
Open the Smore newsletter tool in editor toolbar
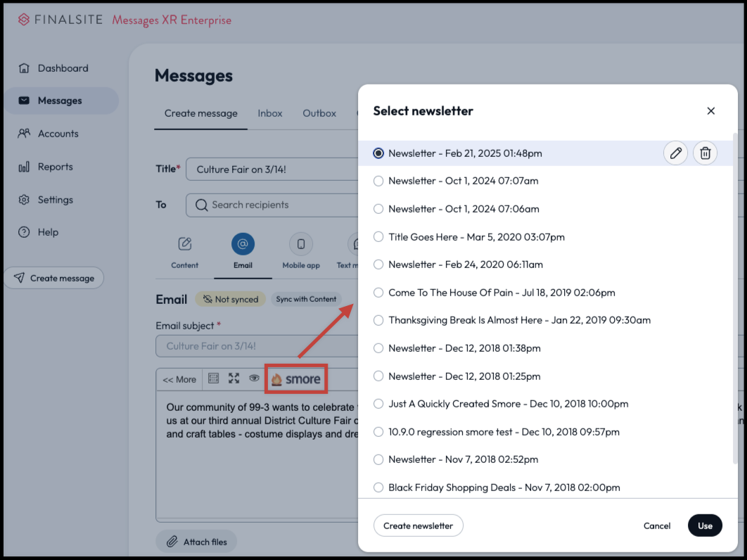click(295, 378)
